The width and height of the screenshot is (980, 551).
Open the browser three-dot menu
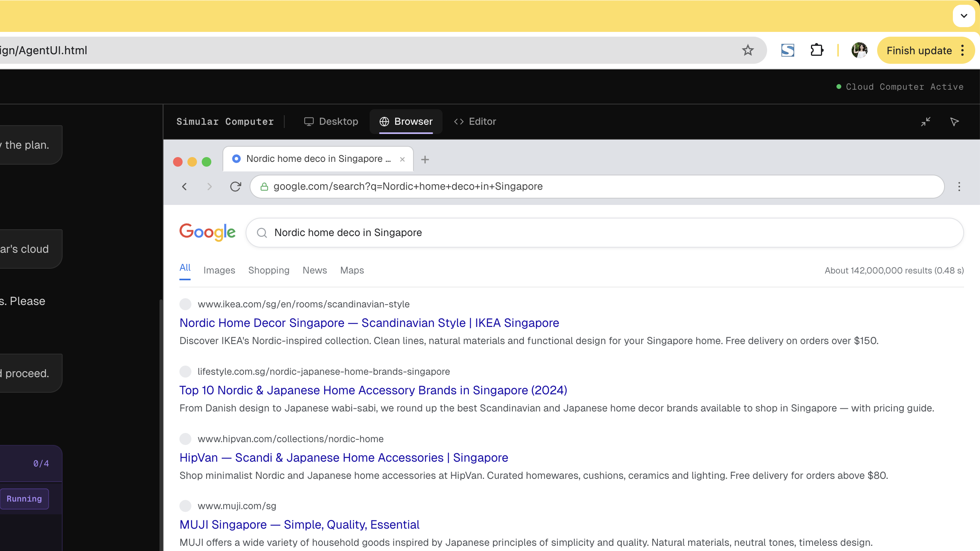pyautogui.click(x=959, y=187)
